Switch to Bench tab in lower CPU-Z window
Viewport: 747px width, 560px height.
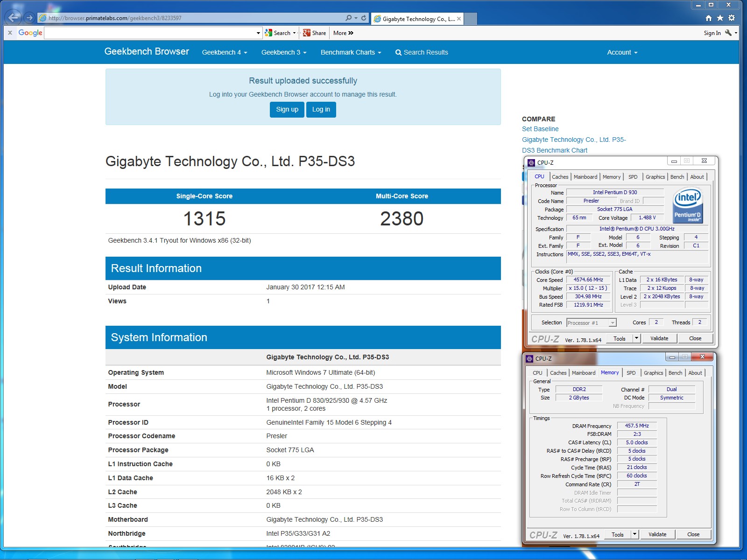(676, 373)
